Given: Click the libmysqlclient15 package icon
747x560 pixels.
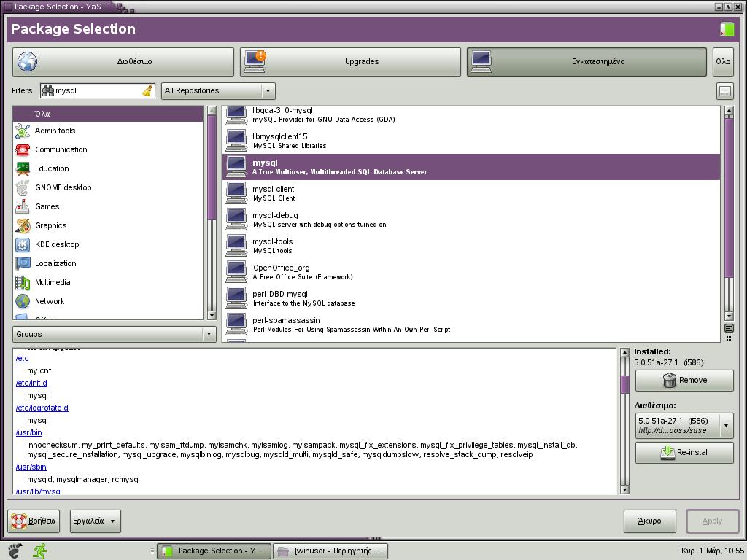Looking at the screenshot, I should coord(236,141).
